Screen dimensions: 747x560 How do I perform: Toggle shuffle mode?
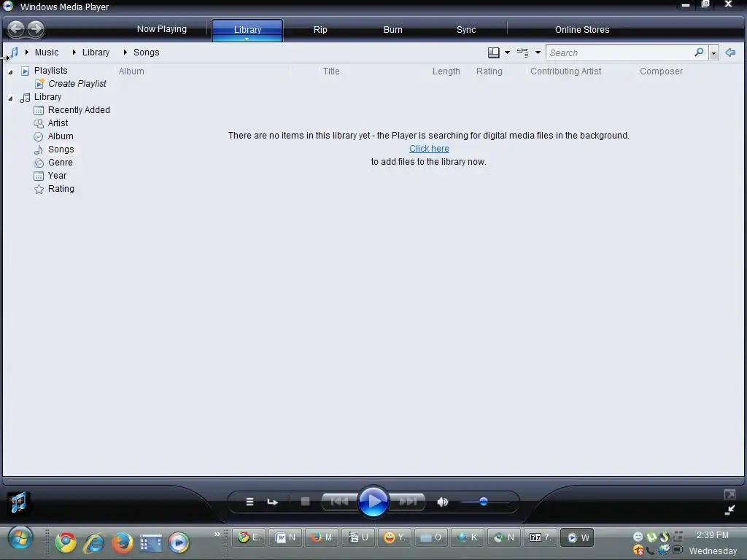(x=249, y=502)
